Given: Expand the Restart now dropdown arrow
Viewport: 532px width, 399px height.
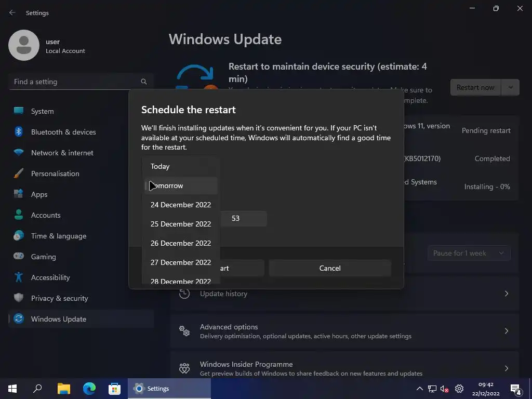Looking at the screenshot, I should [510, 87].
